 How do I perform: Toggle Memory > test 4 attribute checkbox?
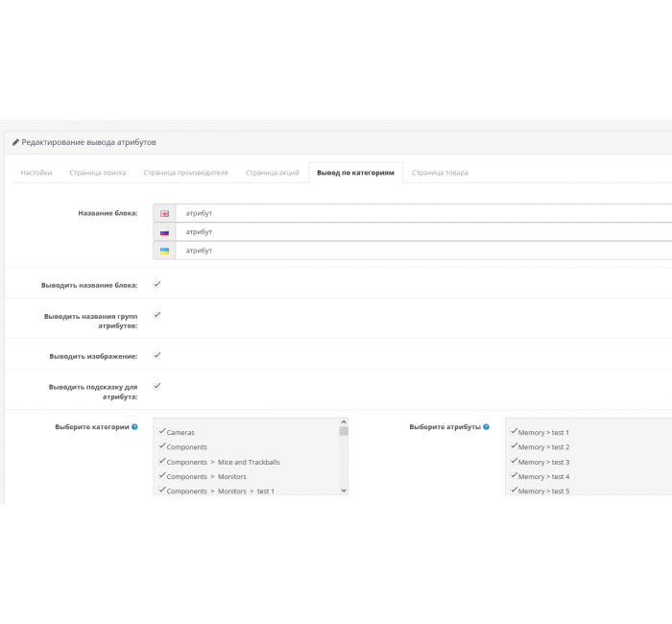tap(514, 475)
